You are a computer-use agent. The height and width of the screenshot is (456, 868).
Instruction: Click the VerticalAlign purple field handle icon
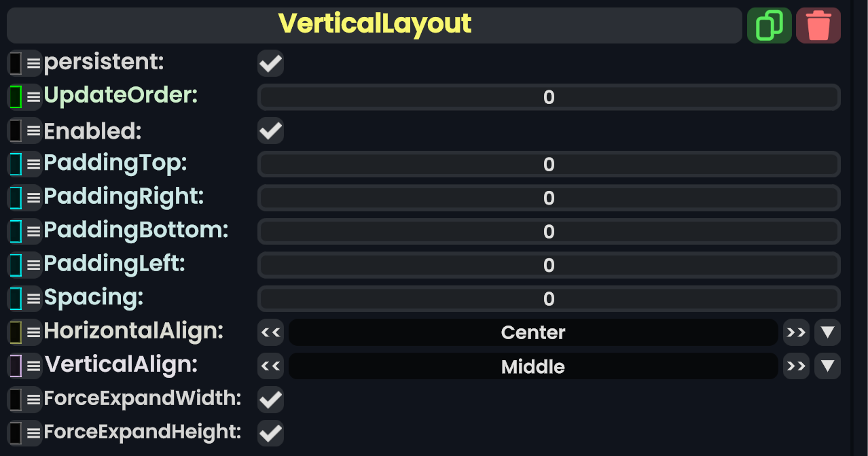click(x=16, y=366)
